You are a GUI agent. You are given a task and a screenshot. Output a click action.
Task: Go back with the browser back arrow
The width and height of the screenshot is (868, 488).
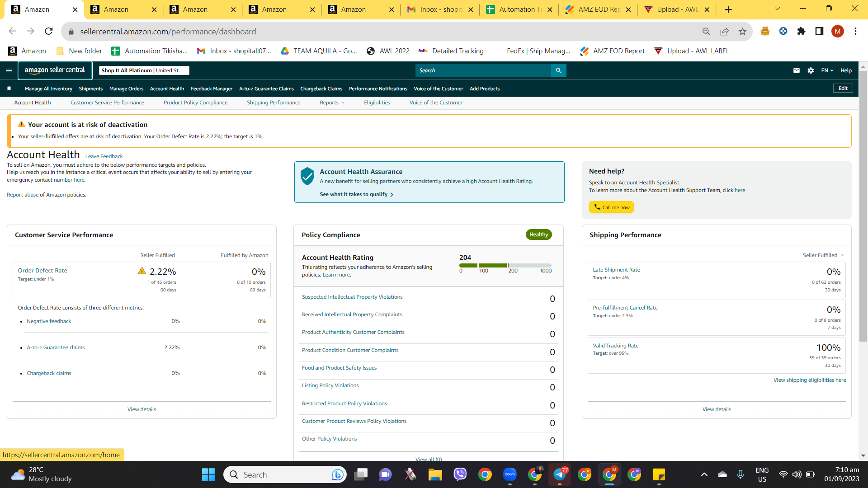coord(12,31)
